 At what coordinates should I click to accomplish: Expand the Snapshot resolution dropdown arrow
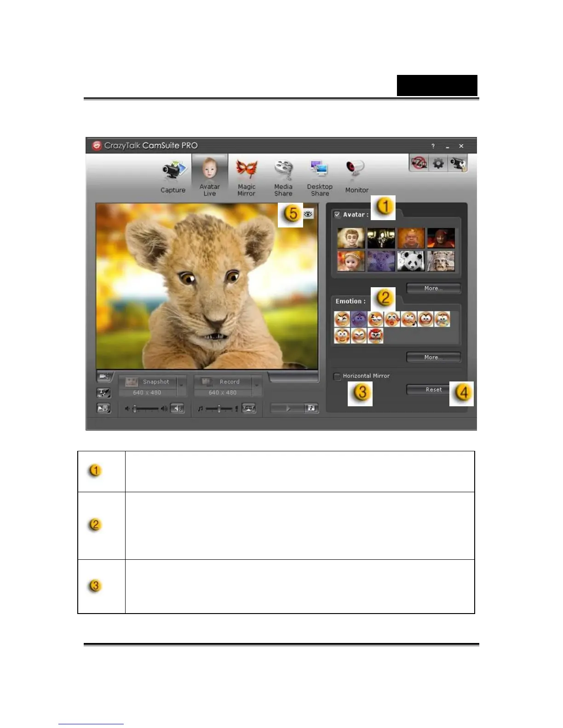click(x=182, y=386)
